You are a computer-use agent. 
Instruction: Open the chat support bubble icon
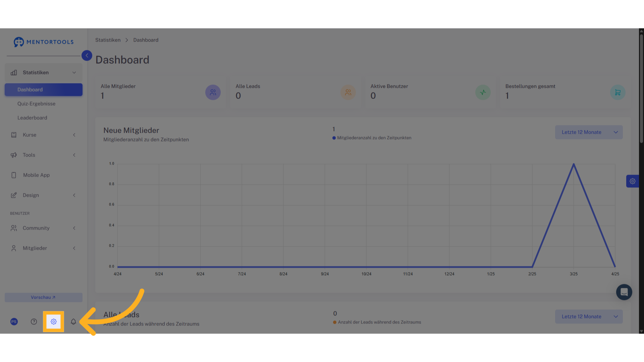pos(624,292)
